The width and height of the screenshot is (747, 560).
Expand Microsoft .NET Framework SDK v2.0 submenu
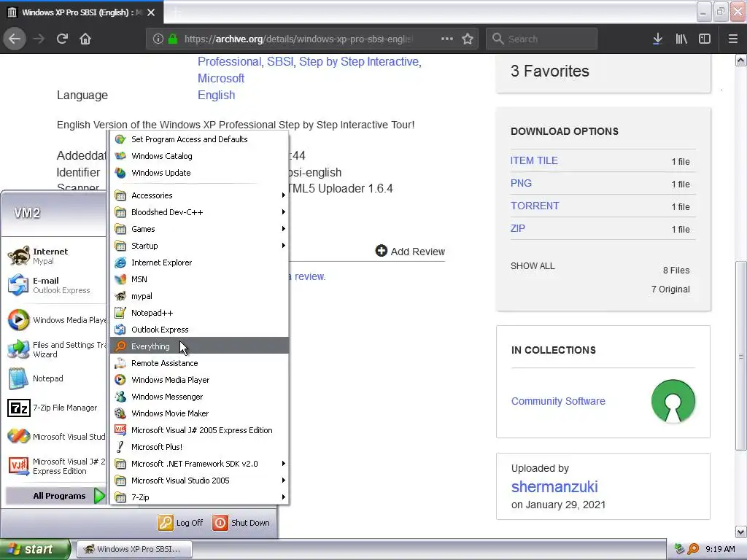point(200,464)
